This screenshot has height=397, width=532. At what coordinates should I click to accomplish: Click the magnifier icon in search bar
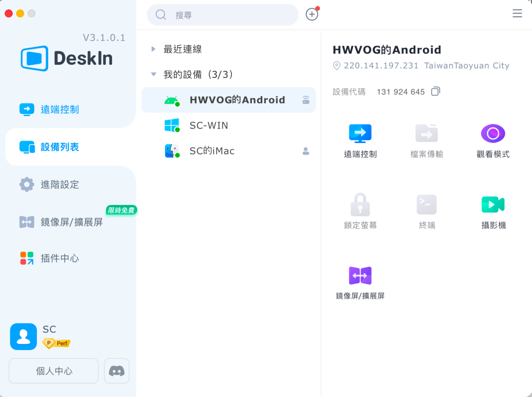160,15
